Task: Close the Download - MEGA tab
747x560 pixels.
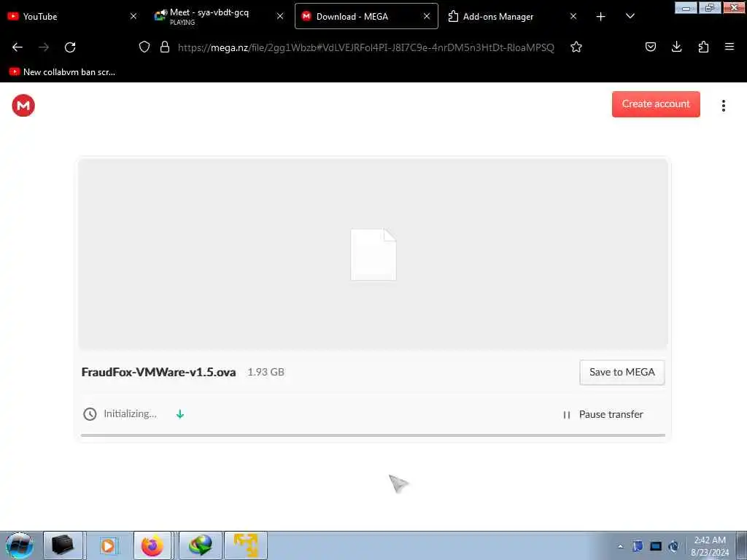Action: (427, 16)
